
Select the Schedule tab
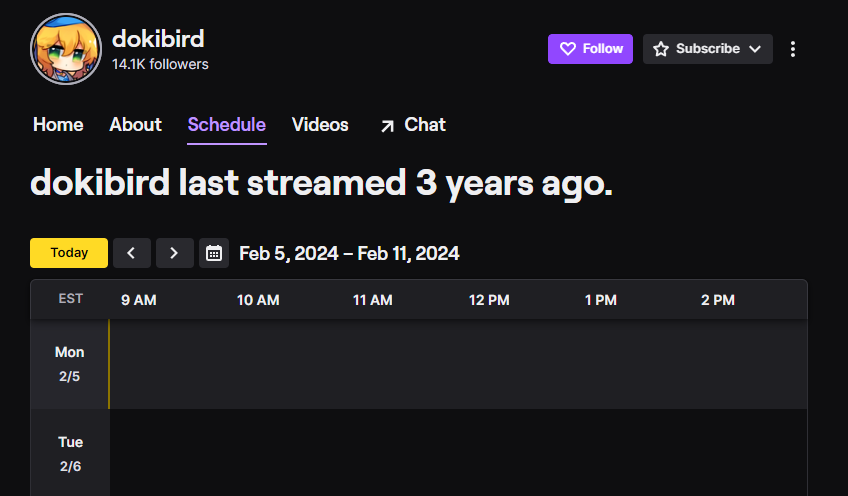coord(227,125)
